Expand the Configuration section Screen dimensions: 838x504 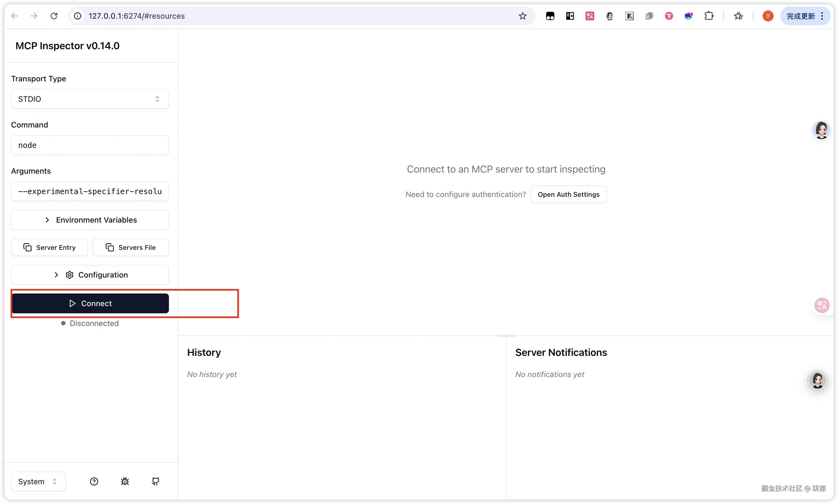tap(90, 275)
